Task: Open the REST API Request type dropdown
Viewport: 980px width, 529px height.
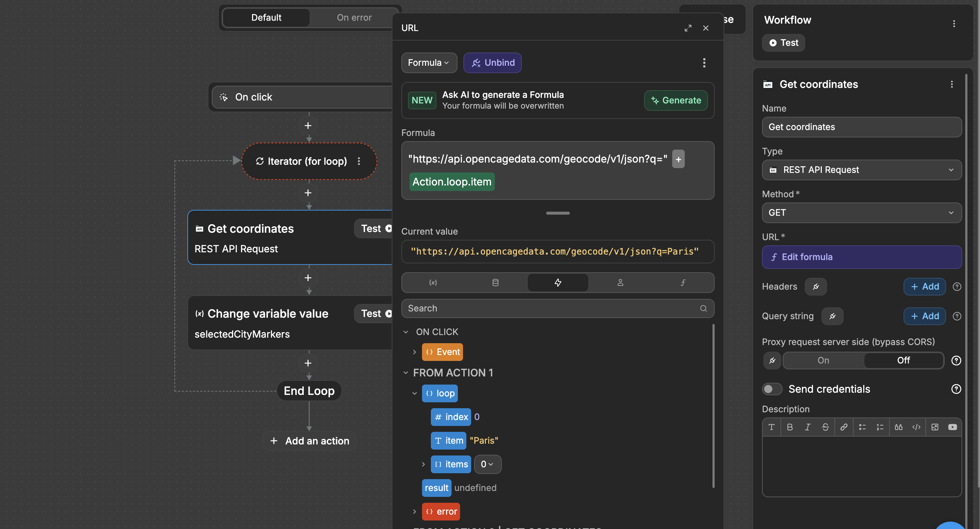Action: click(861, 170)
